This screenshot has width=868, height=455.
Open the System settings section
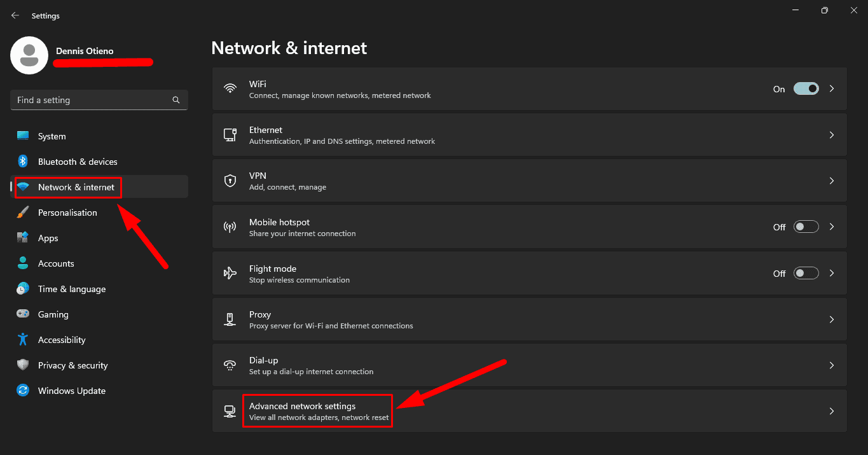pos(52,136)
